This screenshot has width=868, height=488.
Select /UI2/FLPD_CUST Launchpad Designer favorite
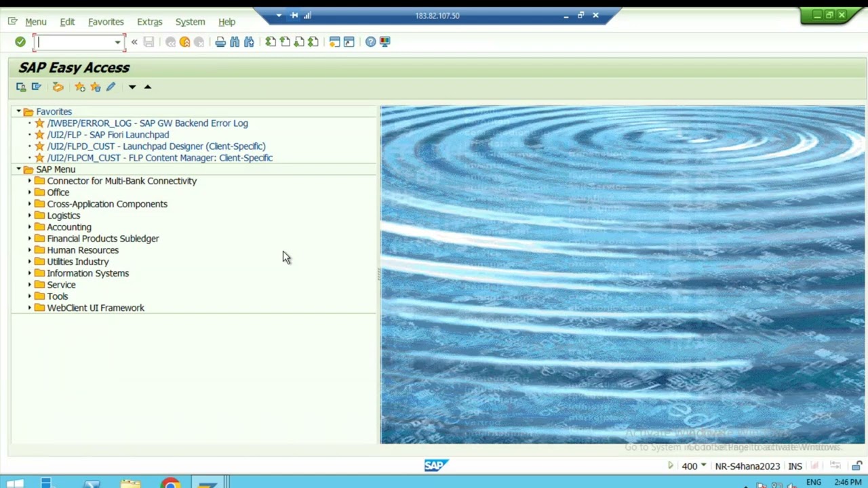point(156,146)
